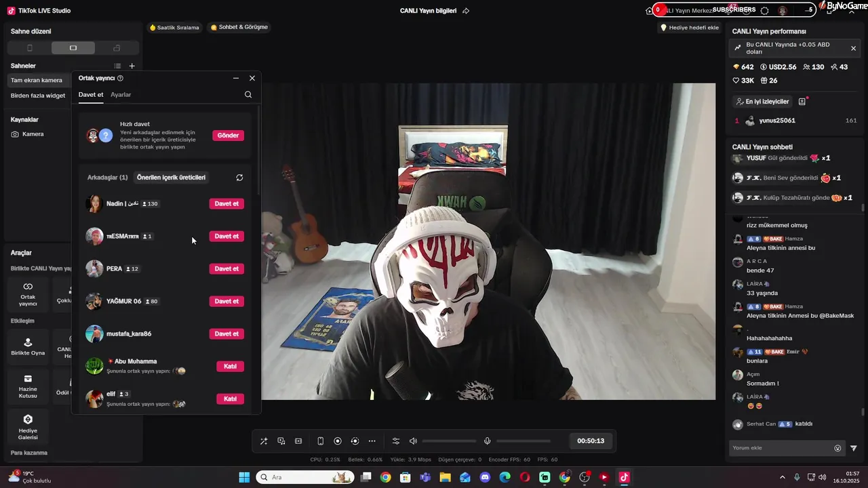This screenshot has width=868, height=488.
Task: Select Tam ekran kamera scene
Action: coord(39,80)
